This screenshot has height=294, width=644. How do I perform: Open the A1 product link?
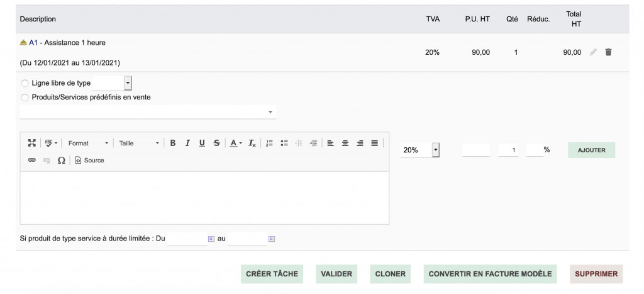pyautogui.click(x=33, y=43)
